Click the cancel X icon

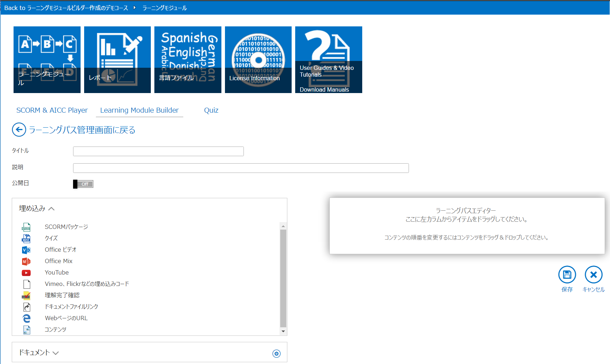pyautogui.click(x=593, y=275)
